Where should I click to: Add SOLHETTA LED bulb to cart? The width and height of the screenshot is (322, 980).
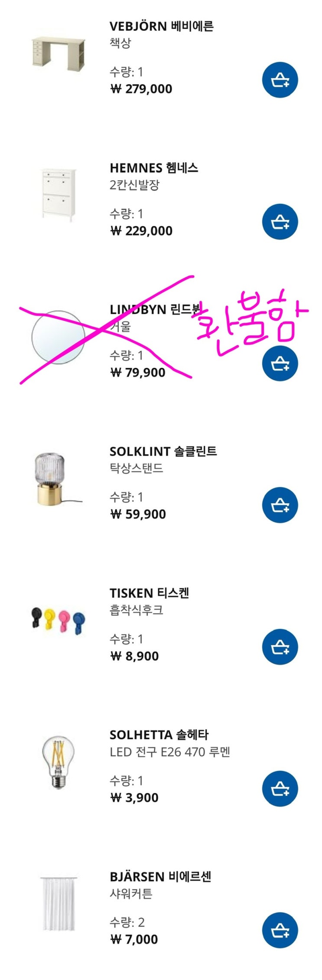pos(280,789)
